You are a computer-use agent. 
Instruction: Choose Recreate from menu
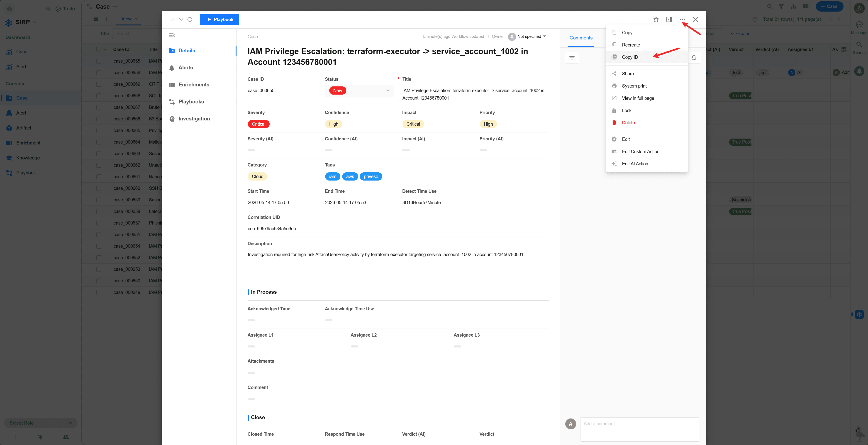coord(647,45)
